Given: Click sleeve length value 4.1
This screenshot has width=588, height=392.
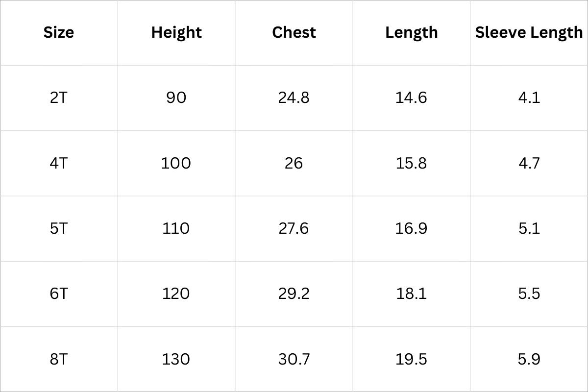Looking at the screenshot, I should pos(529,98).
